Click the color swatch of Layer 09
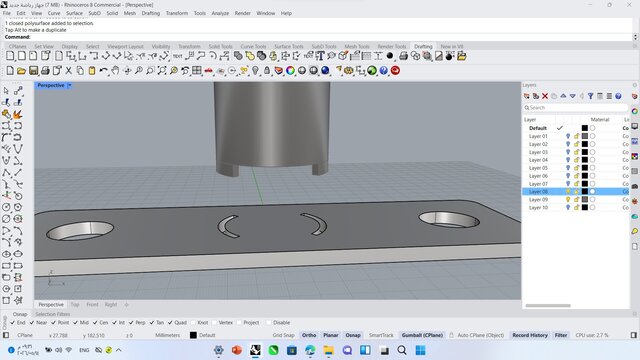The image size is (640, 360). tap(585, 200)
